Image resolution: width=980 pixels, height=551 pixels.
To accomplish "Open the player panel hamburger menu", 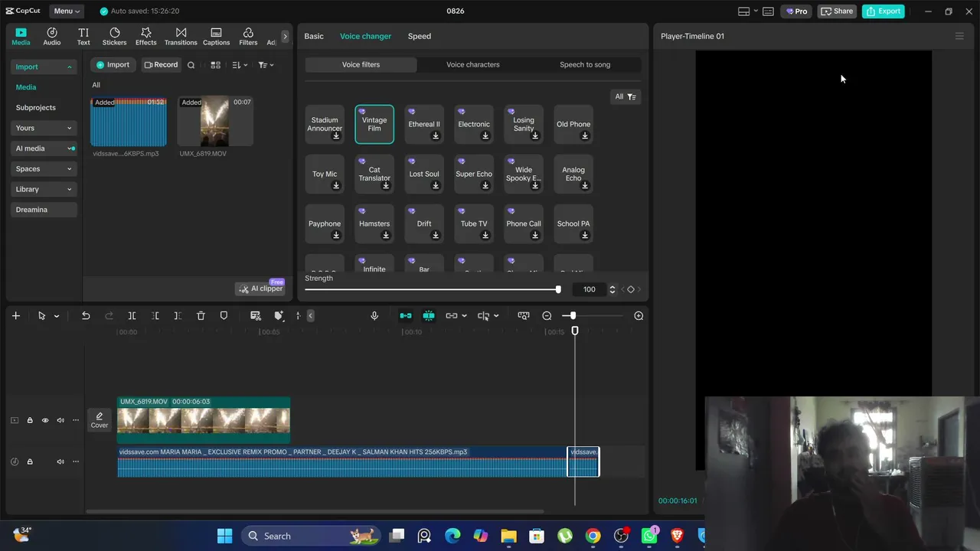I will click(959, 36).
